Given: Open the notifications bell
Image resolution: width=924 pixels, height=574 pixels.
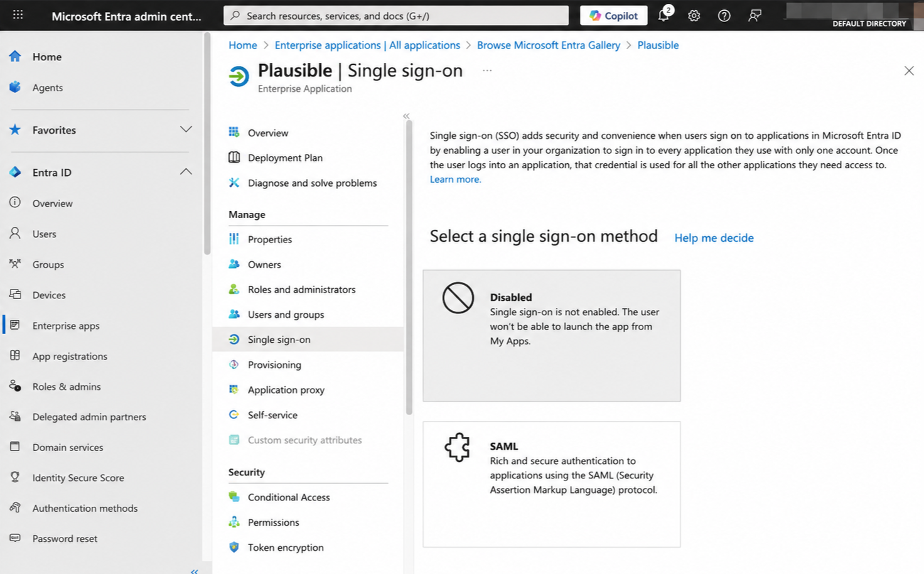Looking at the screenshot, I should point(663,15).
